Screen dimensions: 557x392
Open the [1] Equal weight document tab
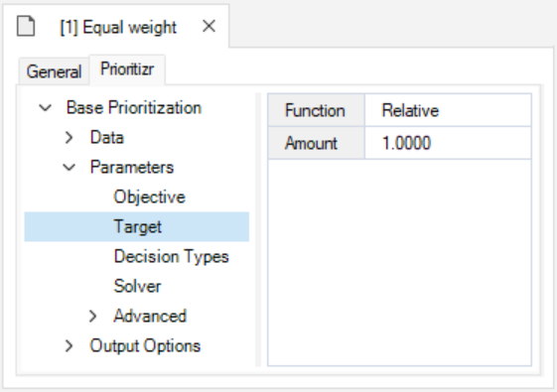pyautogui.click(x=118, y=28)
